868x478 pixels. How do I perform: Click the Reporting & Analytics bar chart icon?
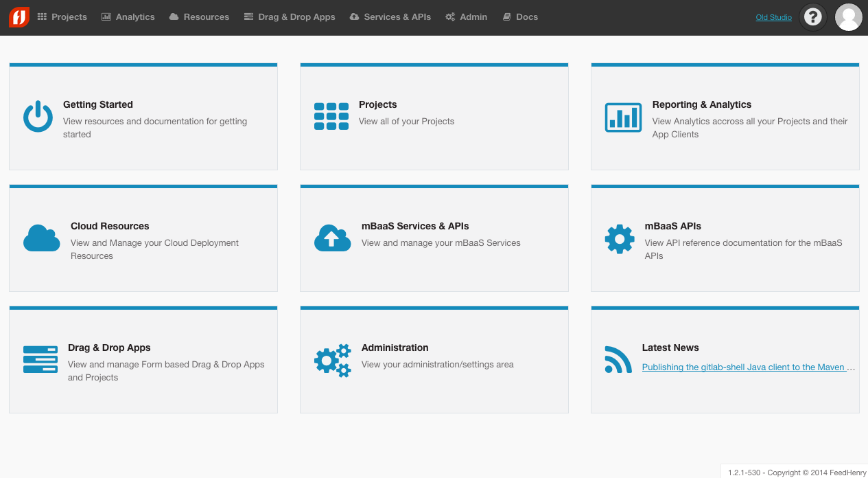click(623, 117)
